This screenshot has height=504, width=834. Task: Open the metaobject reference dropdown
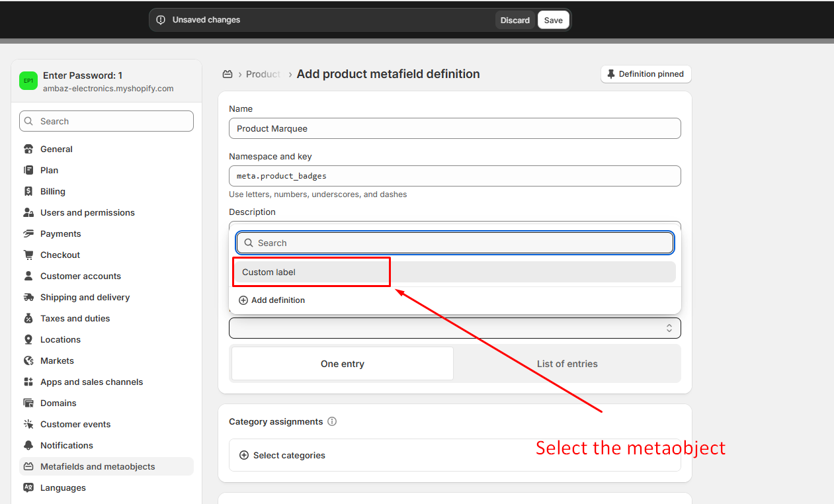(454, 328)
